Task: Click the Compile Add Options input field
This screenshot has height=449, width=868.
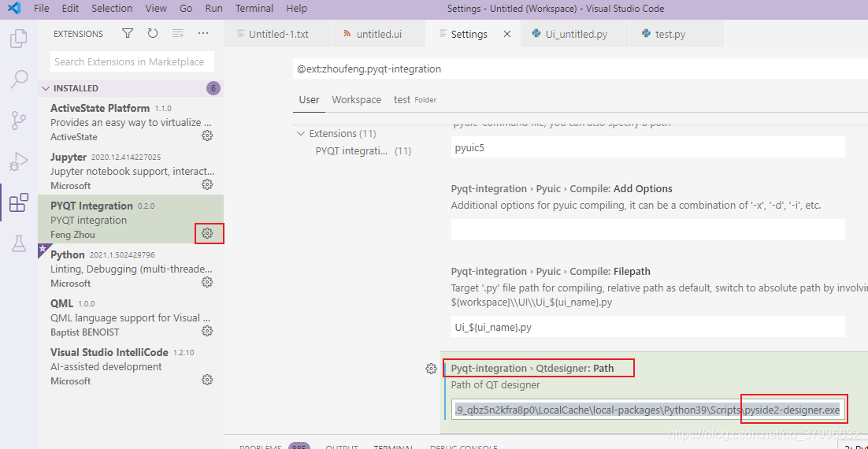Action: pyautogui.click(x=647, y=229)
